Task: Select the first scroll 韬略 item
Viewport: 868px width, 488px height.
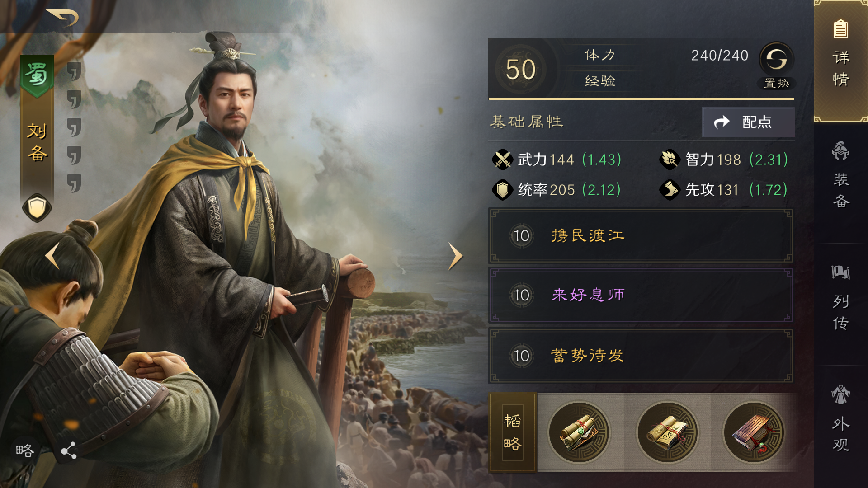Action: 580,432
